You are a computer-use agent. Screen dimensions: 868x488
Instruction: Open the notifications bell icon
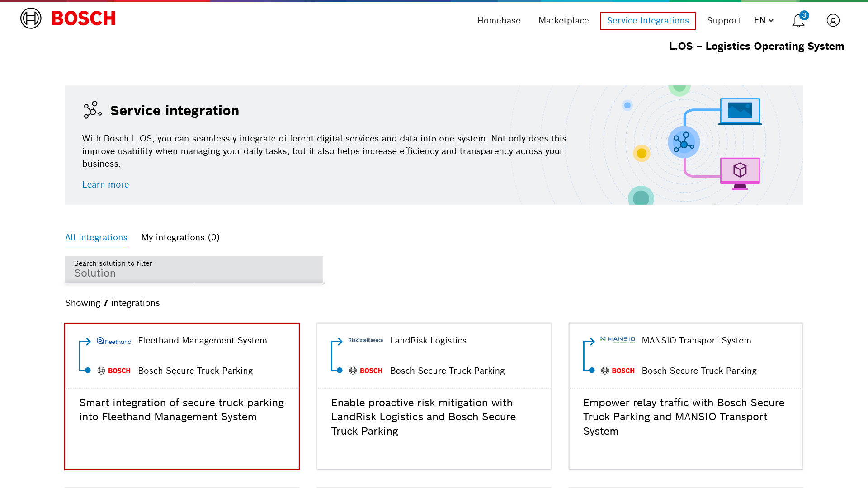[798, 21]
